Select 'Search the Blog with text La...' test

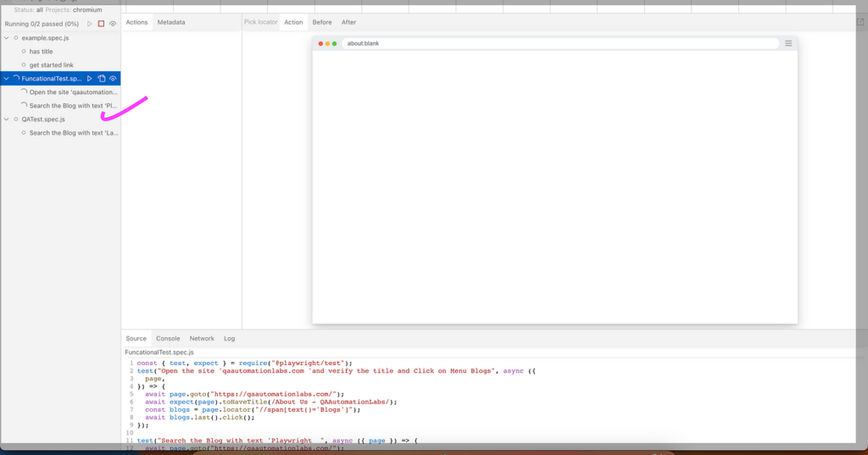[x=74, y=133]
